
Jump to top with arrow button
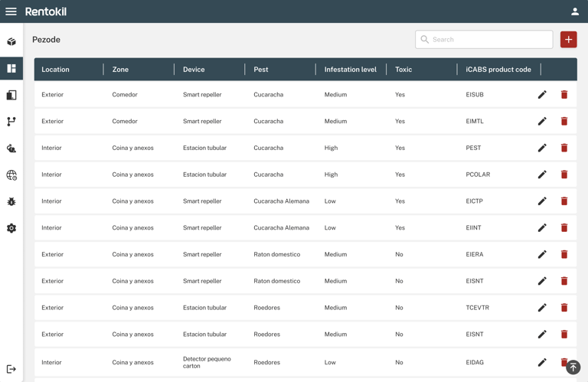coord(573,367)
